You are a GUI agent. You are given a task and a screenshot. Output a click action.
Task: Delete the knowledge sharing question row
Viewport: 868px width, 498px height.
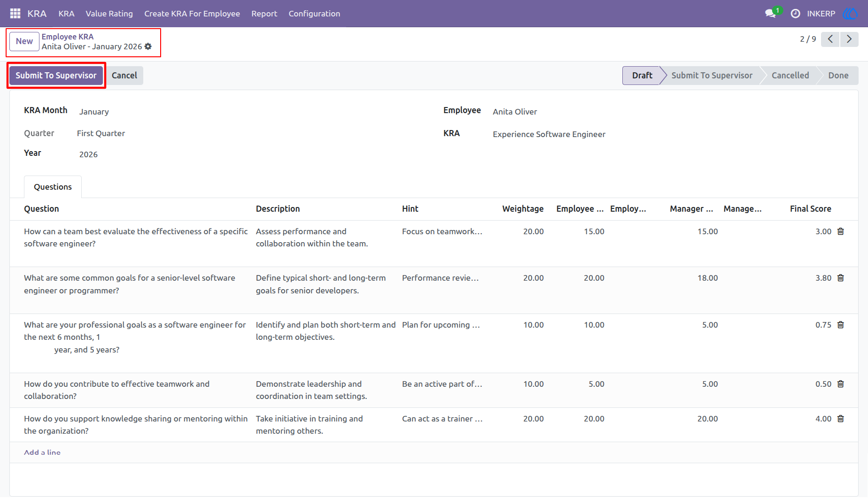pos(841,419)
